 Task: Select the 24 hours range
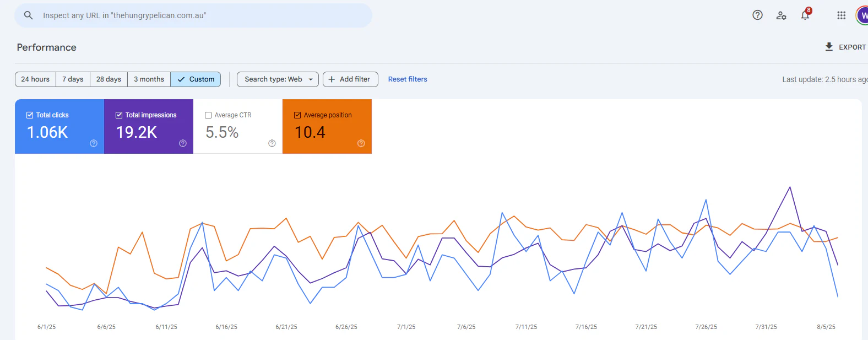[x=35, y=79]
